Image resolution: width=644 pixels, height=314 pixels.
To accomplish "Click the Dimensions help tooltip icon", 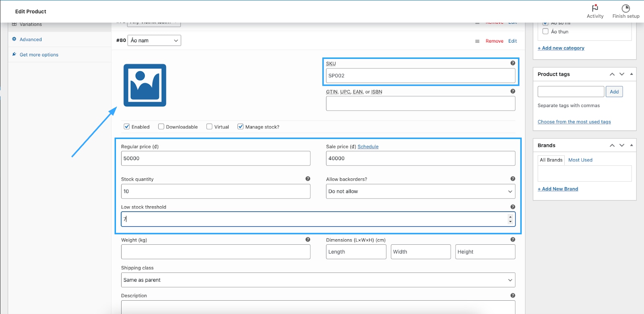I will (512, 240).
